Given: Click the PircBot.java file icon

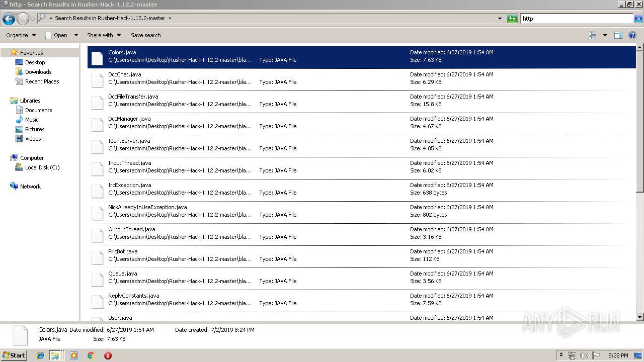Looking at the screenshot, I should coord(97,257).
